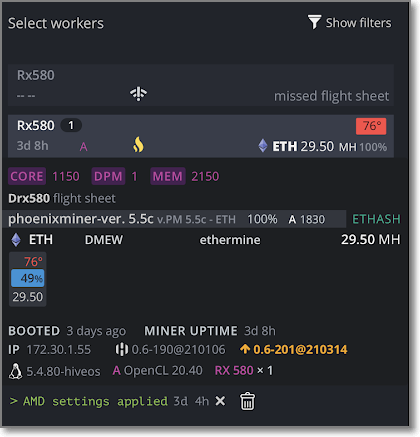Click the Show filters funnel icon

click(314, 22)
